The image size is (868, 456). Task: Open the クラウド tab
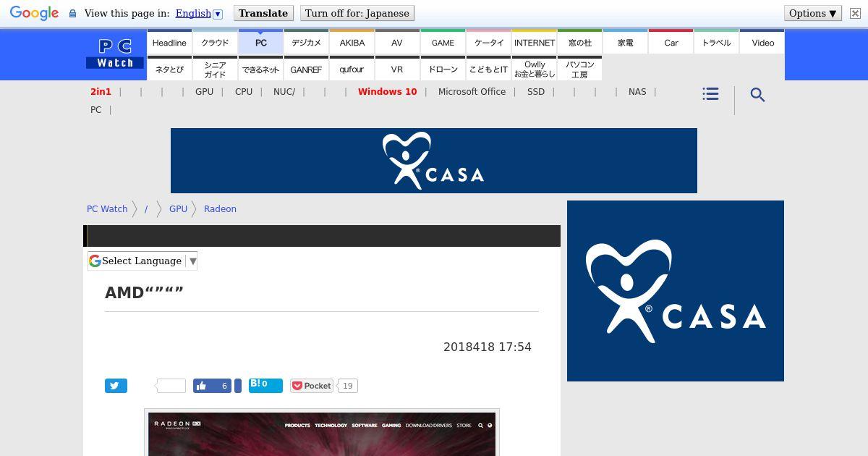tap(215, 43)
